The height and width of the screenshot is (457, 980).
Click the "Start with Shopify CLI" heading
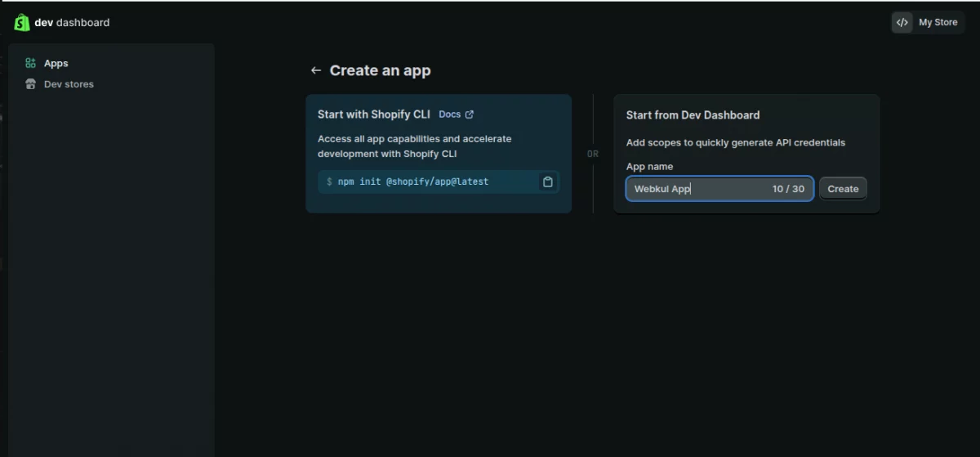[x=373, y=114]
